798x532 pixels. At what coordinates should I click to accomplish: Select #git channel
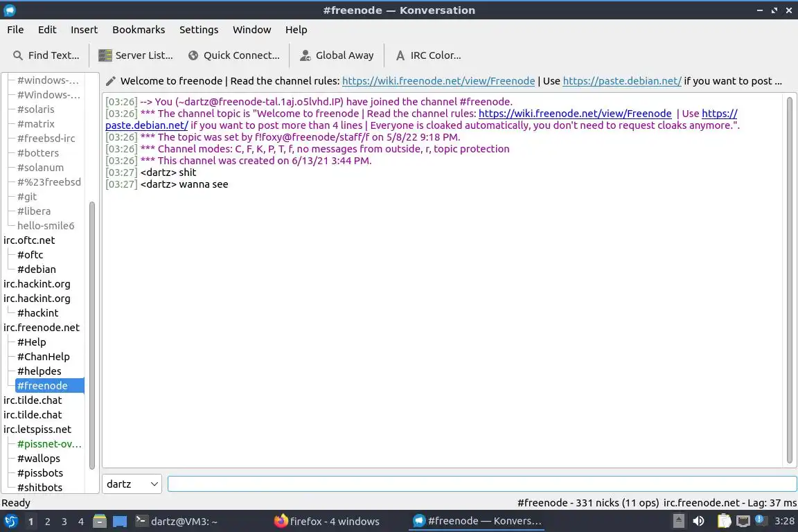tap(27, 197)
